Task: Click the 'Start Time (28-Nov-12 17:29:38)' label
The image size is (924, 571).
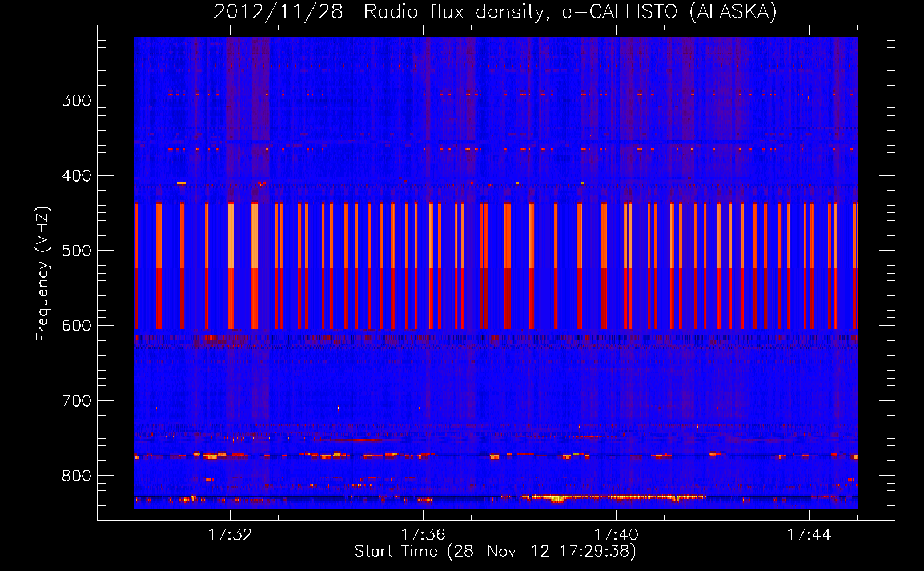Action: 495,552
